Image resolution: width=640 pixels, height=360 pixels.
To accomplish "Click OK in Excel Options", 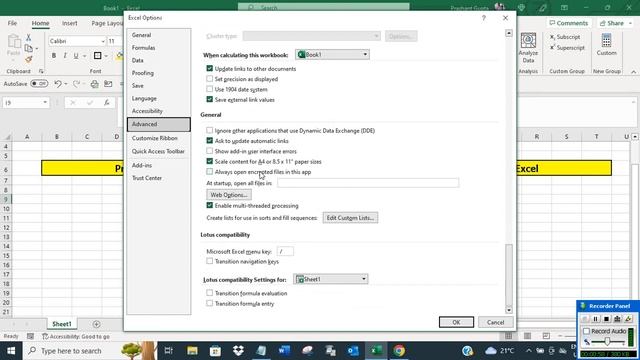I will [x=456, y=322].
